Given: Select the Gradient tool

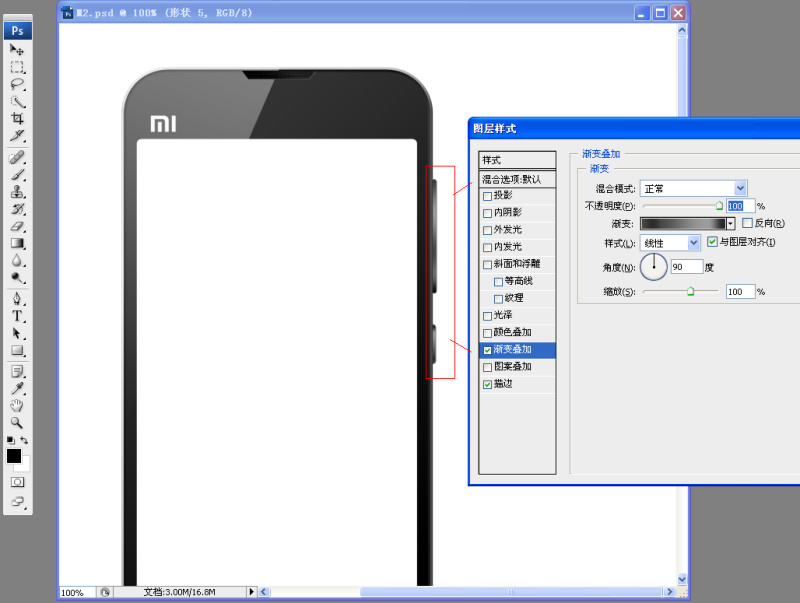Looking at the screenshot, I should [17, 243].
